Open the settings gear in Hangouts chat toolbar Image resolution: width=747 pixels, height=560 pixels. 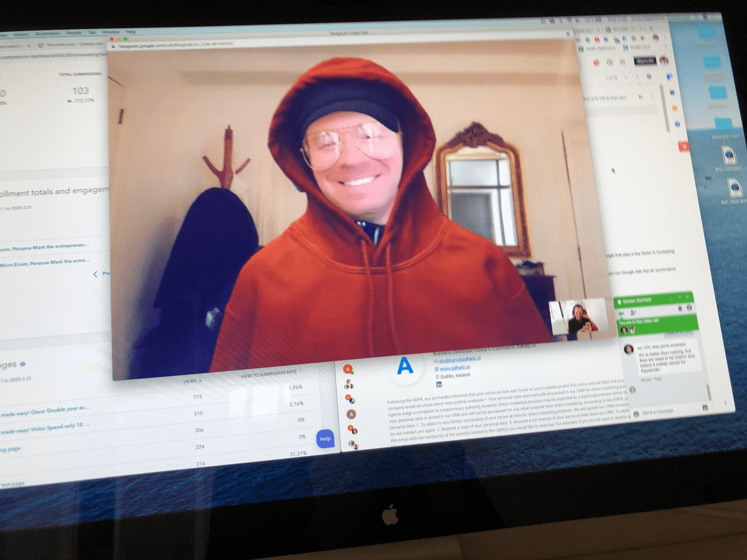point(690,307)
